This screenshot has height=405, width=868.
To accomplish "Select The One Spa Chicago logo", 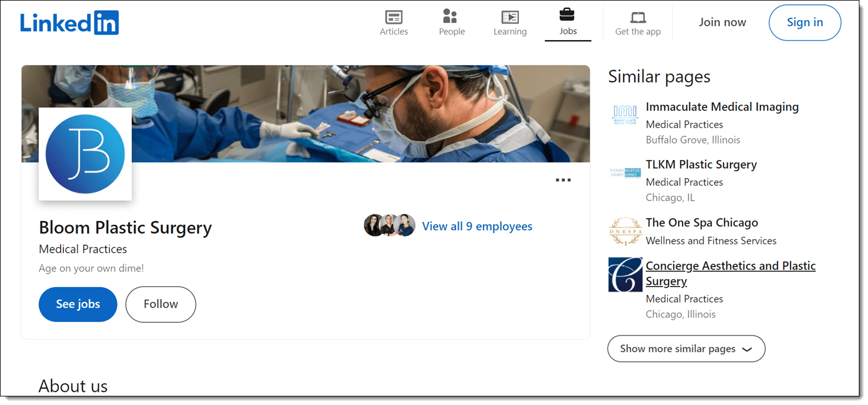I will click(625, 231).
